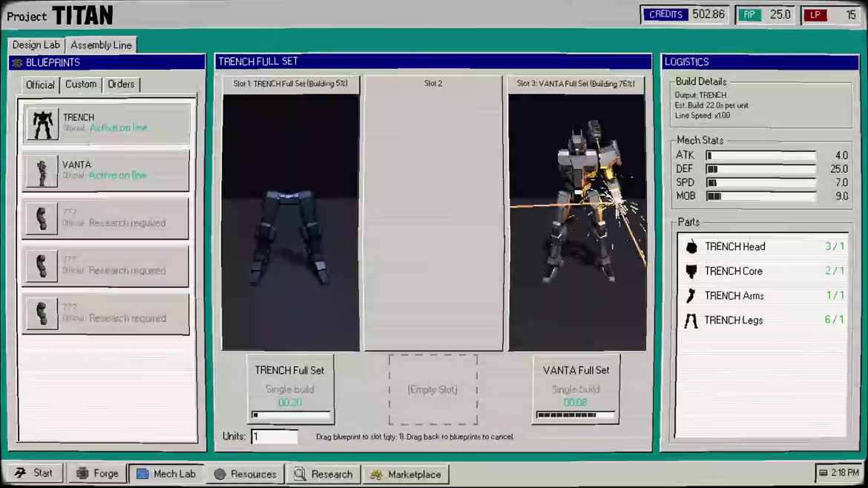The height and width of the screenshot is (488, 868).
Task: Click the TRENCH Head part icon
Action: coord(691,247)
